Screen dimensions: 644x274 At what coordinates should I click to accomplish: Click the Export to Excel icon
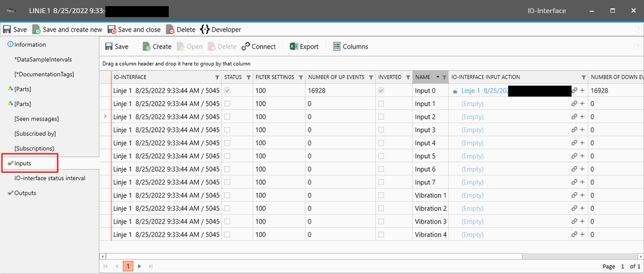click(x=293, y=47)
